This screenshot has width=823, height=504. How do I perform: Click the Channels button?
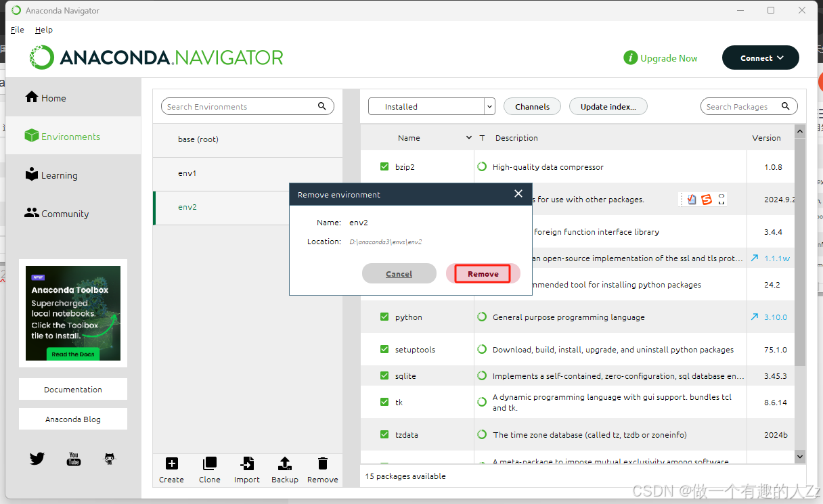click(x=533, y=106)
